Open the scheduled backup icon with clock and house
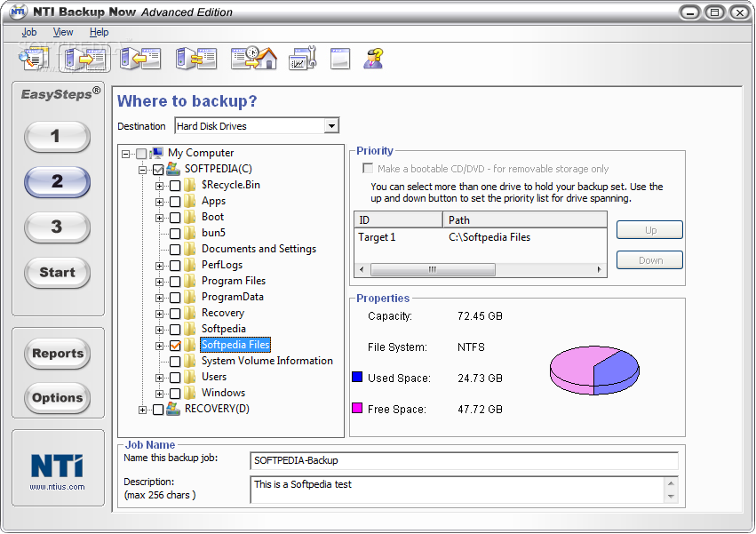Screen dimensions: 756x534 [x=253, y=59]
